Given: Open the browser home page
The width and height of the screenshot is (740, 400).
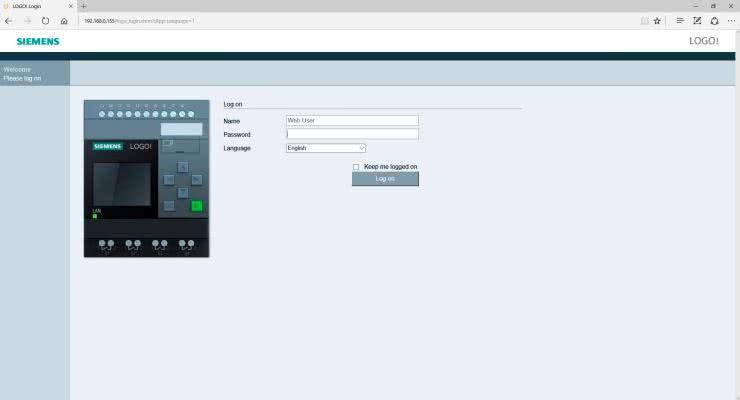Looking at the screenshot, I should point(64,20).
